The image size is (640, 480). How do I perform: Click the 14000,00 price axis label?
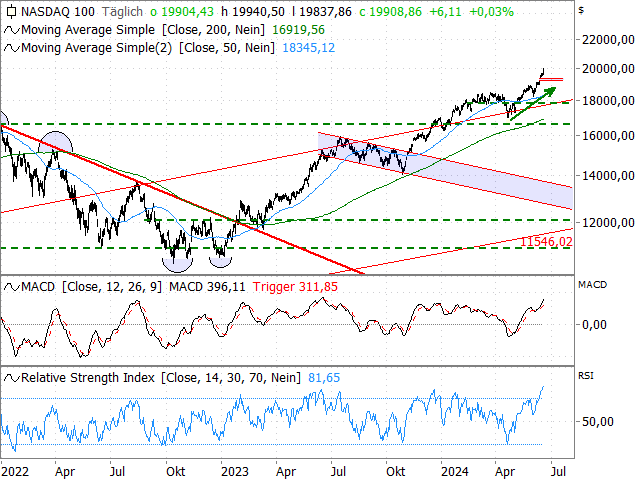coord(608,176)
